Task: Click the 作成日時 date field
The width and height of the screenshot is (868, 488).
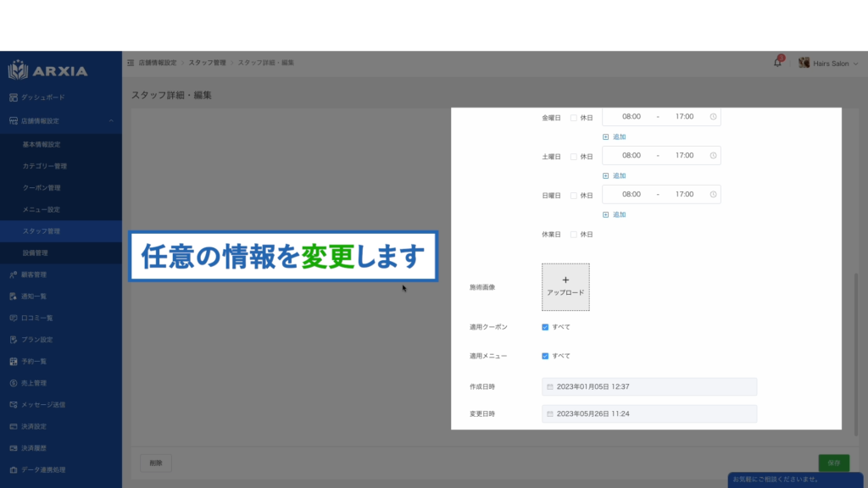Action: point(649,386)
